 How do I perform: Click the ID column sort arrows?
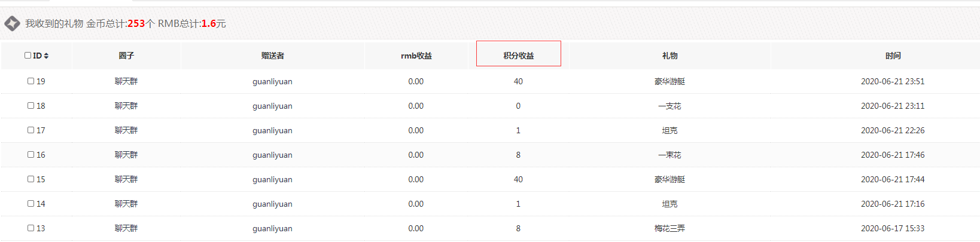point(46,56)
